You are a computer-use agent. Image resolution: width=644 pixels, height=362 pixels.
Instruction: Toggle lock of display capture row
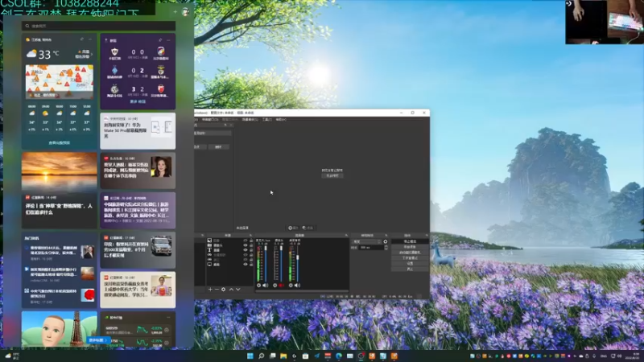pos(251,265)
